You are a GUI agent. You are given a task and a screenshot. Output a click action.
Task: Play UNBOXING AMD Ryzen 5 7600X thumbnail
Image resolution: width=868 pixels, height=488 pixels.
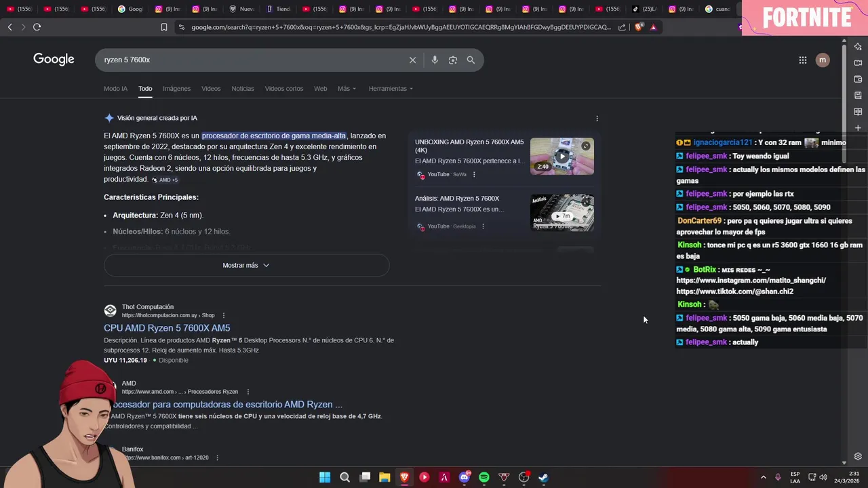561,157
